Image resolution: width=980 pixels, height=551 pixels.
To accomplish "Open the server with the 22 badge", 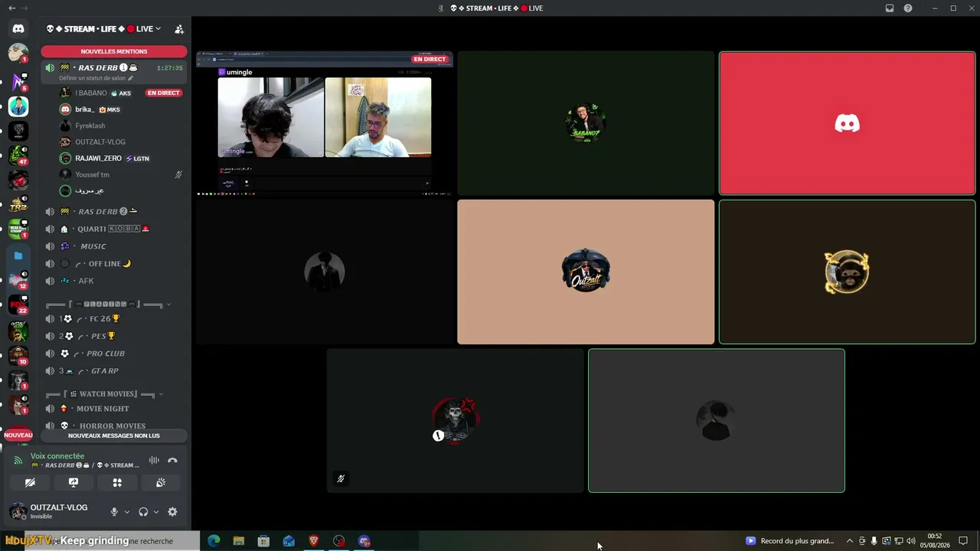I will 18,305.
